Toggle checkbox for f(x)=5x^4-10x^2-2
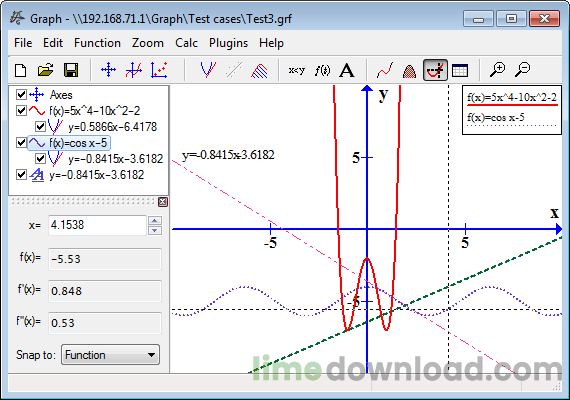Image resolution: width=570 pixels, height=400 pixels. point(21,111)
